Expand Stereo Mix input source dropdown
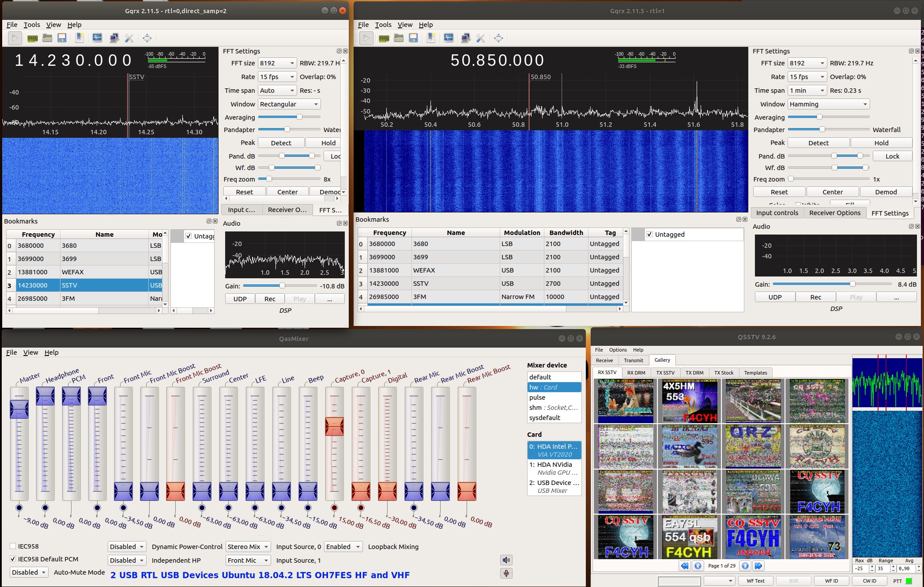924x587 pixels. 248,547
